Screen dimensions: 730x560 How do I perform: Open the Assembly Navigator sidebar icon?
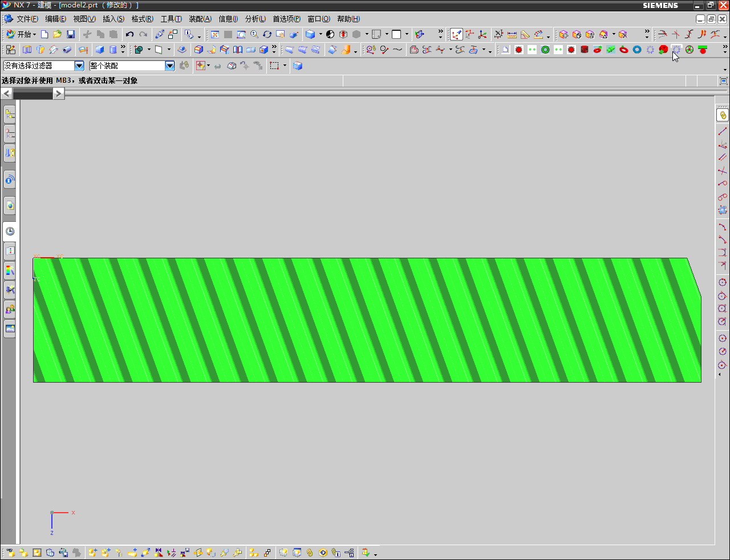coord(10,115)
